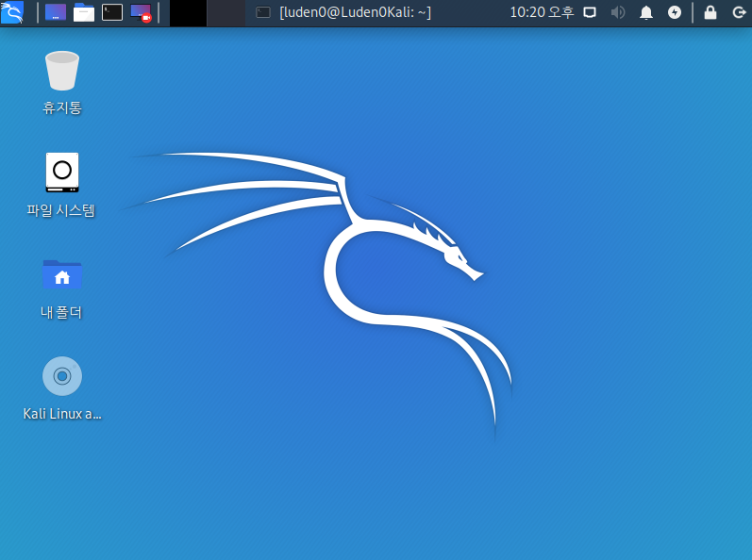Click the 휴지통 label text

pyautogui.click(x=62, y=107)
